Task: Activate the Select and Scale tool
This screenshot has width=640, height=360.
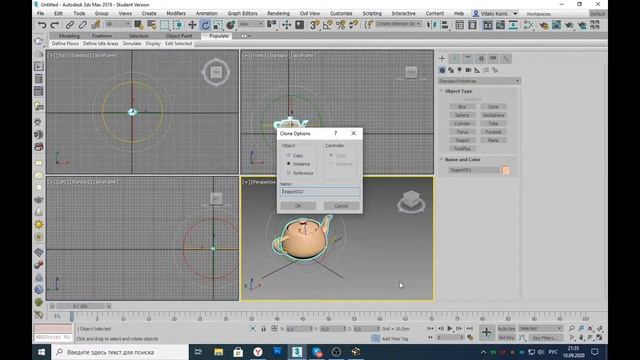Action: (218, 25)
